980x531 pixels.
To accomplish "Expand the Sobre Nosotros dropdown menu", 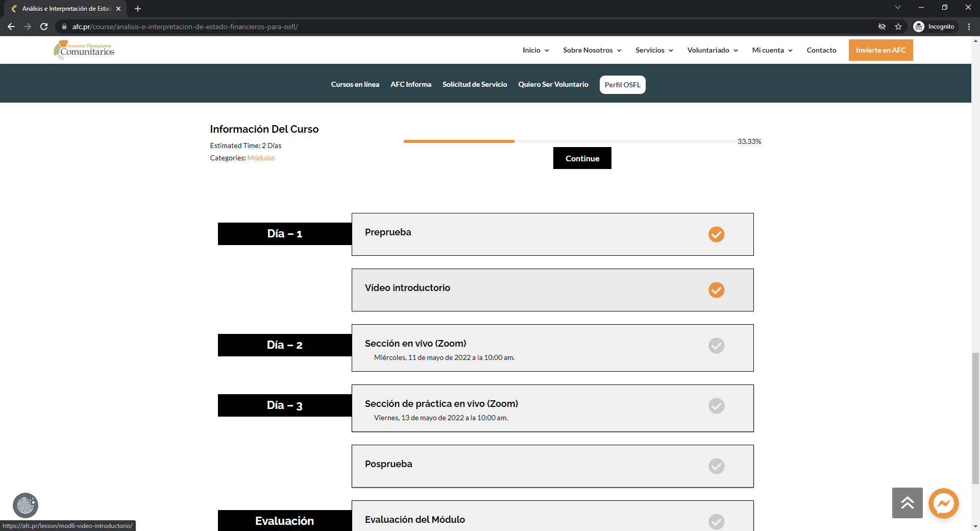I will 592,50.
